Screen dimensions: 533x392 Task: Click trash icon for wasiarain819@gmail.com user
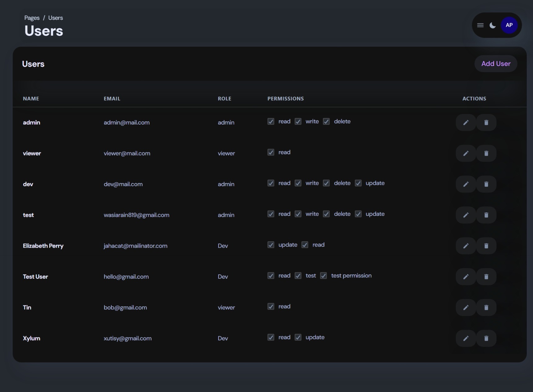pyautogui.click(x=486, y=215)
